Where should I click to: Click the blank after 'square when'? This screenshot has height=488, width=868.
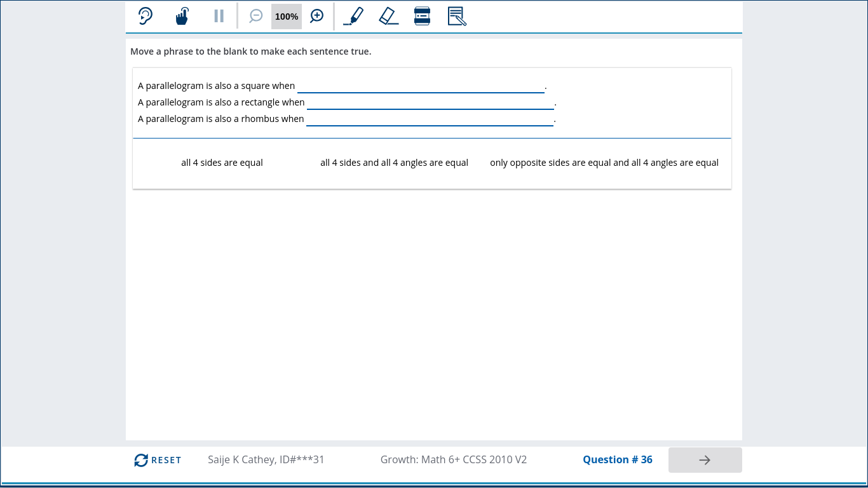click(421, 86)
